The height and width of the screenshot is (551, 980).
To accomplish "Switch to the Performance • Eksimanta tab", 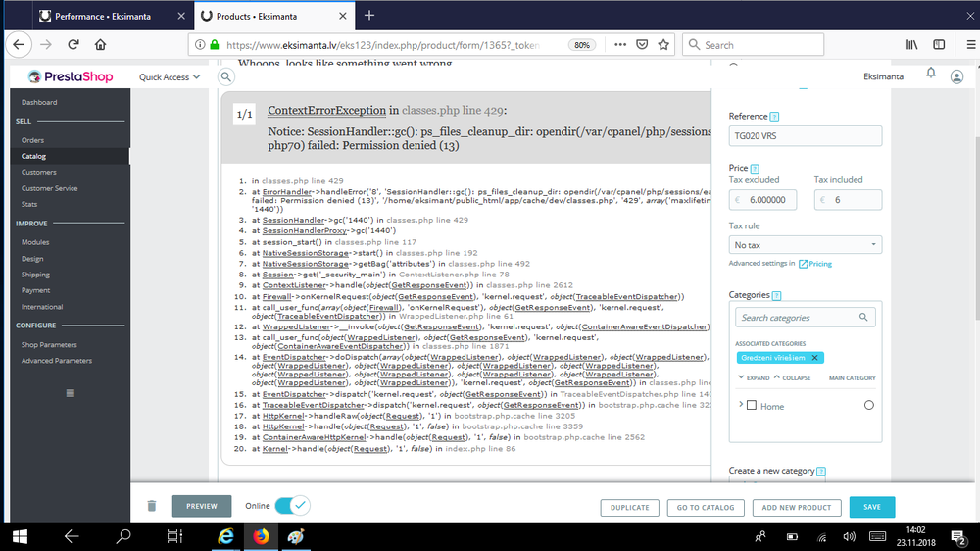I will tap(103, 17).
